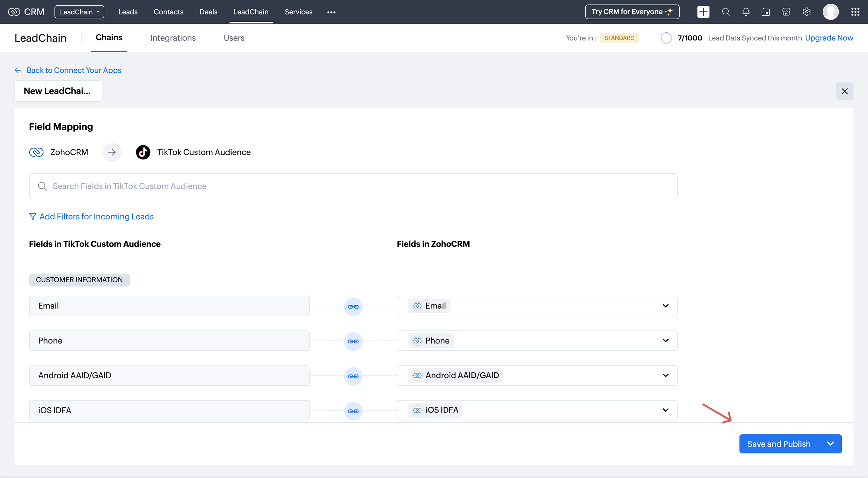
Task: Toggle the iOS IDFA mapping link icon
Action: coord(353,411)
